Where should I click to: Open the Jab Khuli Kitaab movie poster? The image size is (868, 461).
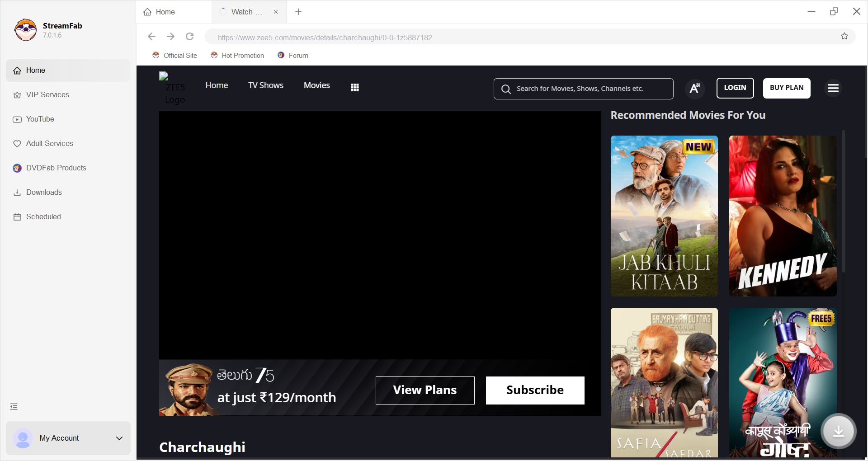pyautogui.click(x=664, y=216)
